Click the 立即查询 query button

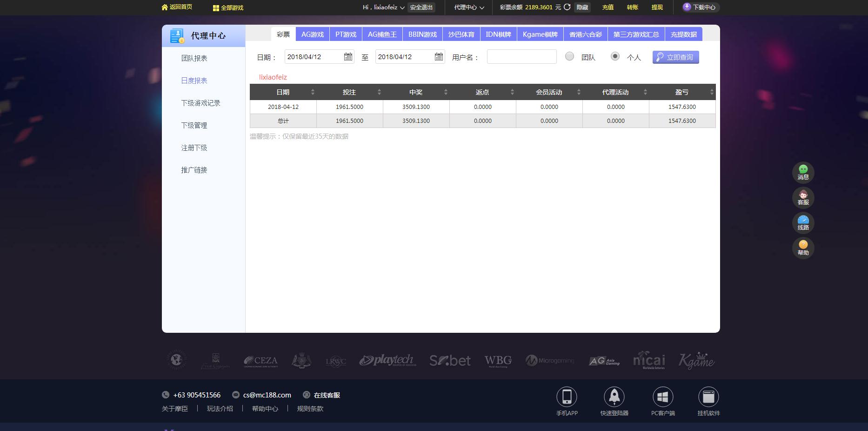click(x=675, y=57)
